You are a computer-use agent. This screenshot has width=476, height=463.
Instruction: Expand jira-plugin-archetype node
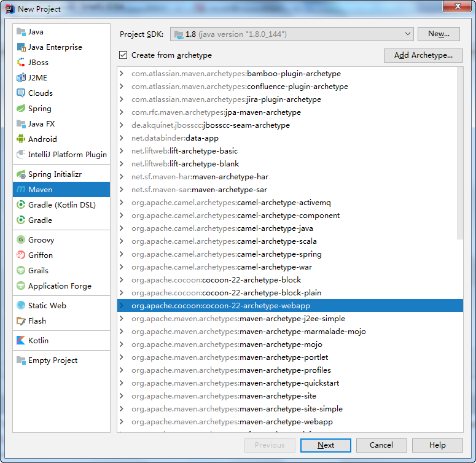[122, 99]
